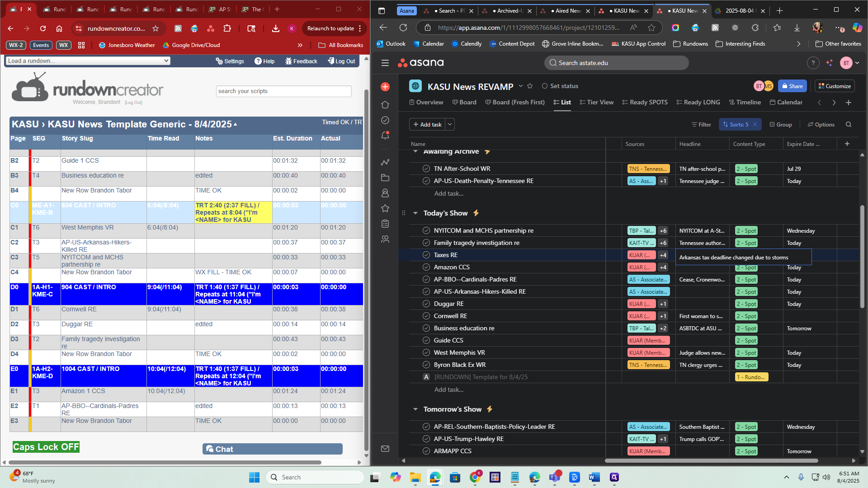
Task: Mark Amazon CCS task complete
Action: point(426,267)
